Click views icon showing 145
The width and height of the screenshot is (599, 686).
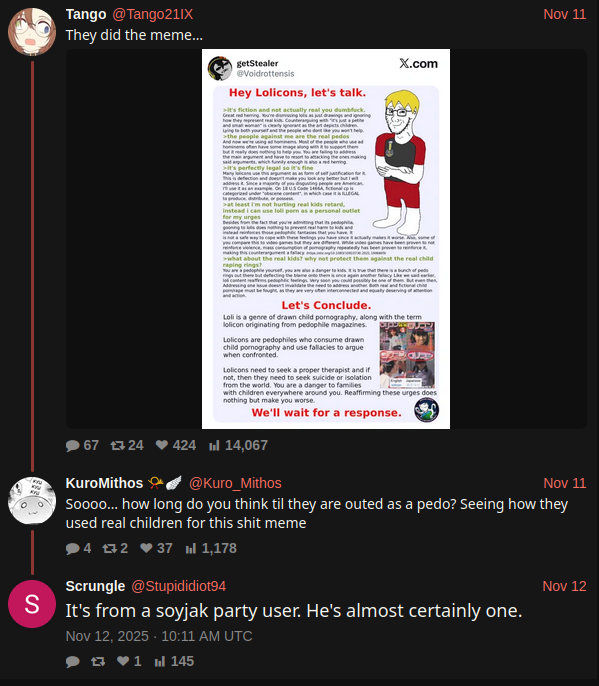(160, 662)
